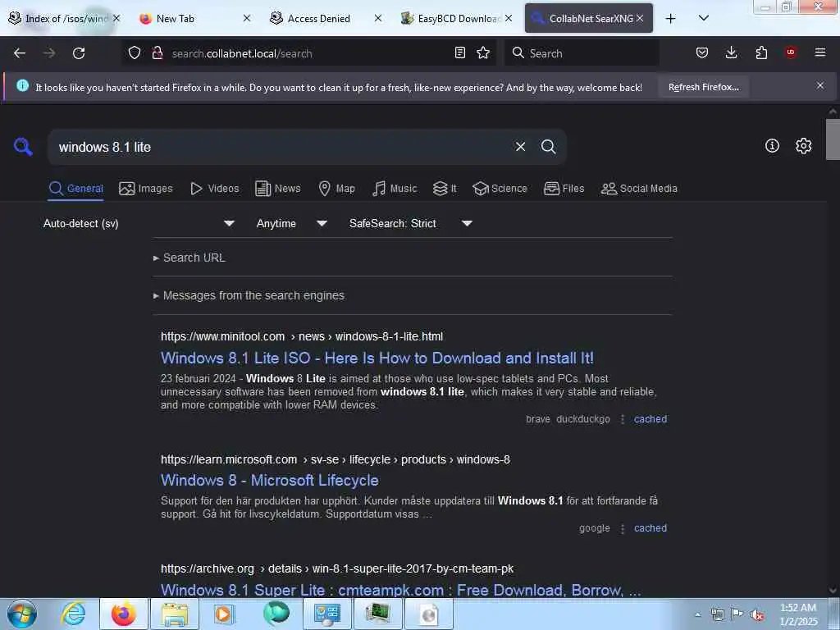Close the Access Denied tab
840x630 pixels.
[377, 18]
